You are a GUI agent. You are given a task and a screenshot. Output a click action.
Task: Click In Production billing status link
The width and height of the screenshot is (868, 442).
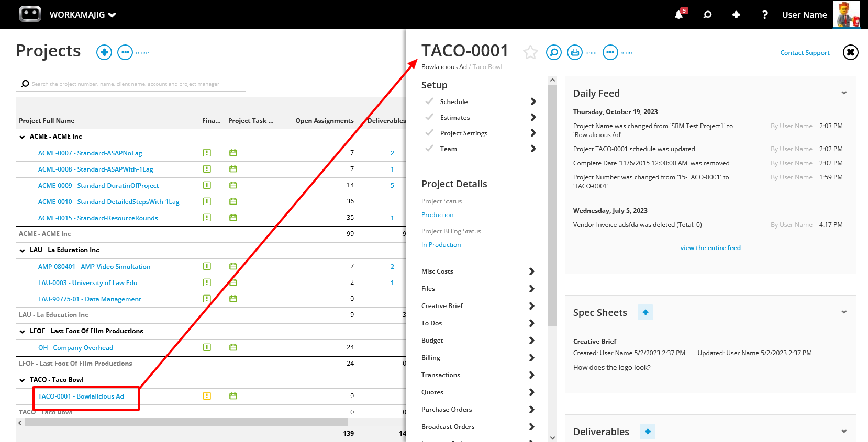tap(441, 245)
